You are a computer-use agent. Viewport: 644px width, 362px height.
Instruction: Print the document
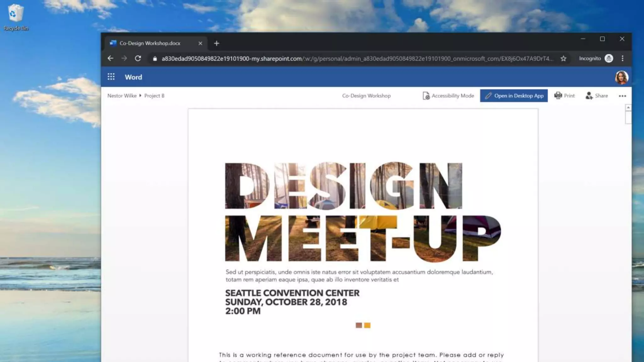564,96
